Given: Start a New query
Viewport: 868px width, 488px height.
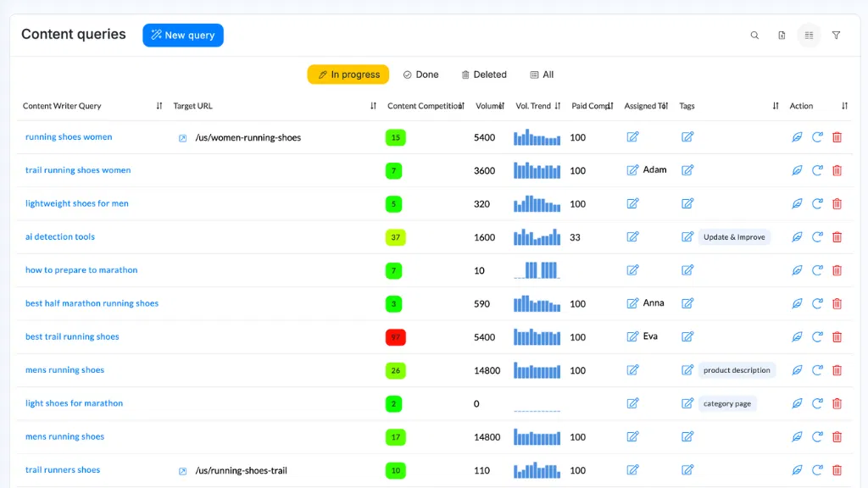Looking at the screenshot, I should pos(182,35).
